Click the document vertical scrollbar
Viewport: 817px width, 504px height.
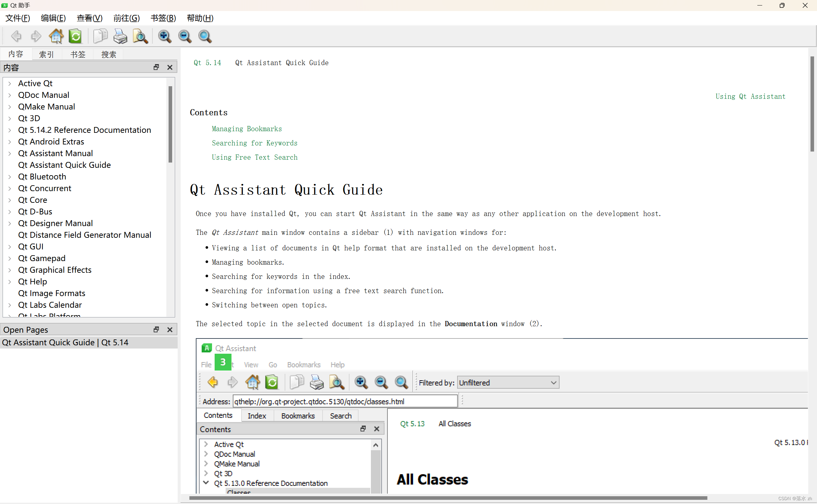pyautogui.click(x=812, y=104)
